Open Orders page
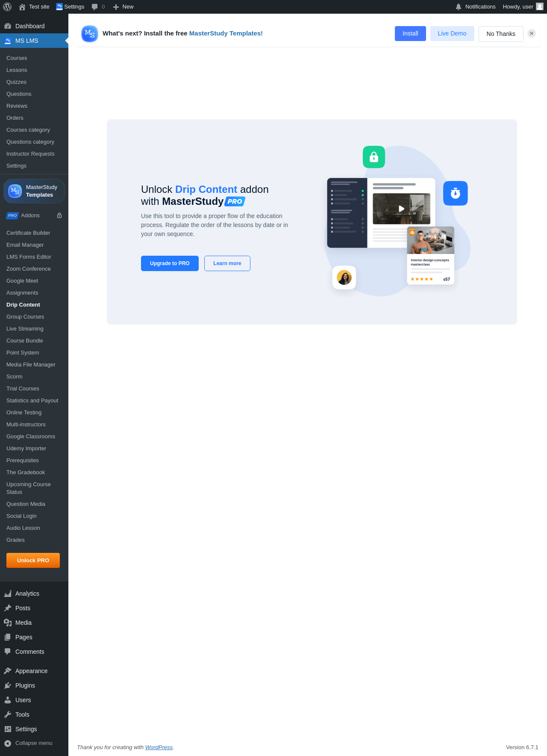The image size is (547, 756). coord(15,118)
